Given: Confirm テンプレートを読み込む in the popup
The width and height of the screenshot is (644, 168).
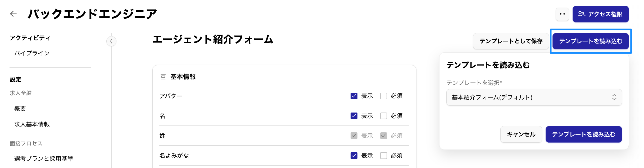Looking at the screenshot, I should (583, 134).
